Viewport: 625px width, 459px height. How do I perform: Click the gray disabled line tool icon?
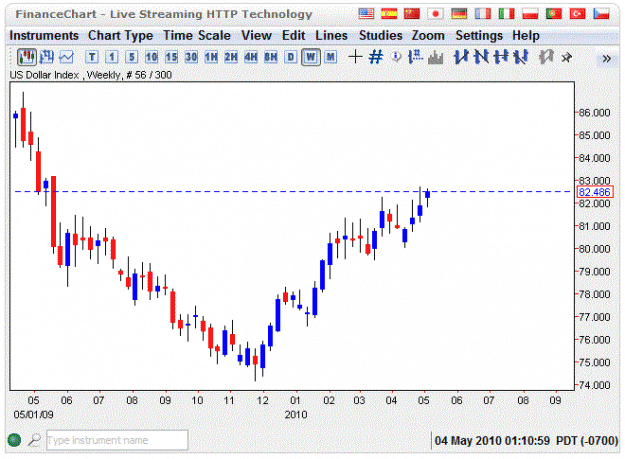click(546, 57)
